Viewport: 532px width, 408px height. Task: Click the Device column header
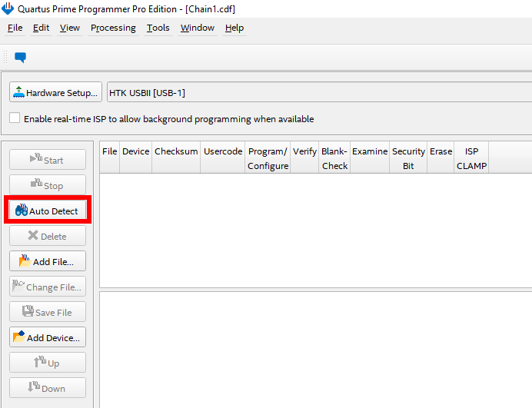tap(136, 158)
